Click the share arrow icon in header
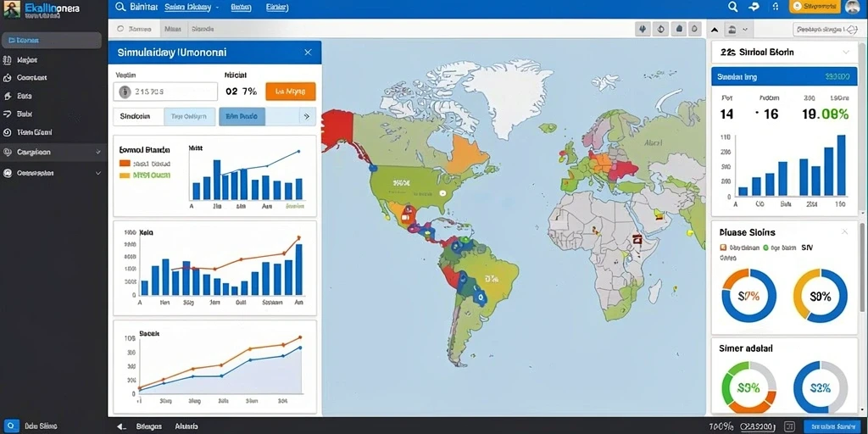 (x=754, y=7)
